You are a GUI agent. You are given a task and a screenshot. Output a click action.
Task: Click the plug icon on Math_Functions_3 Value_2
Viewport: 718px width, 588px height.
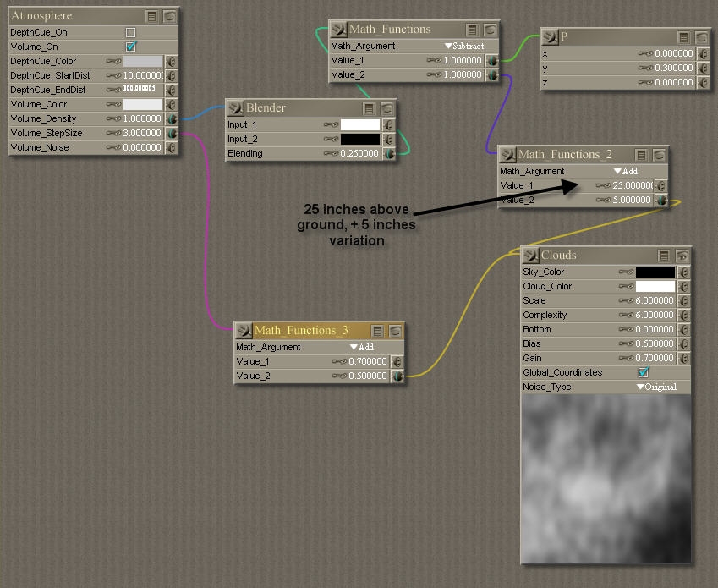pyautogui.click(x=397, y=376)
